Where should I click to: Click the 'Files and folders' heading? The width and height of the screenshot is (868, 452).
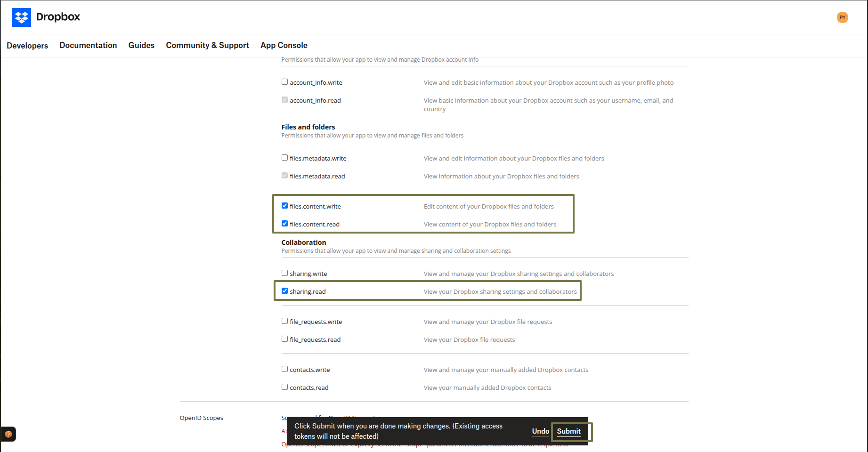308,127
